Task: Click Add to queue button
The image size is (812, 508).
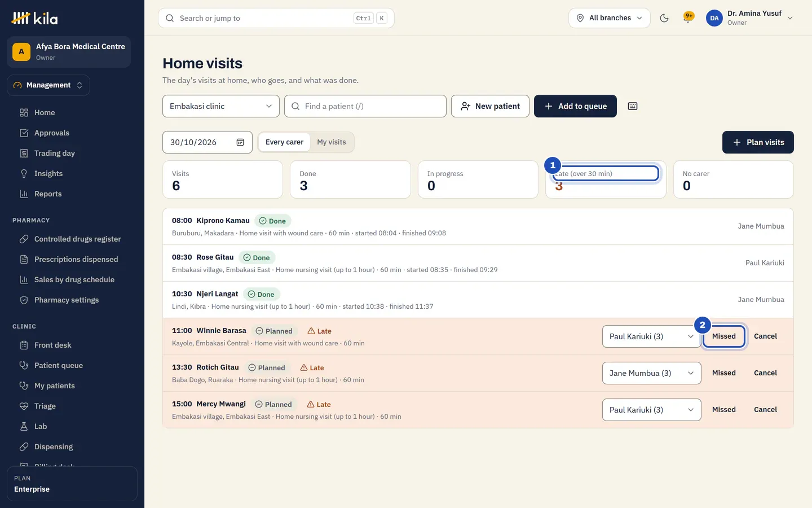Action: [575, 106]
